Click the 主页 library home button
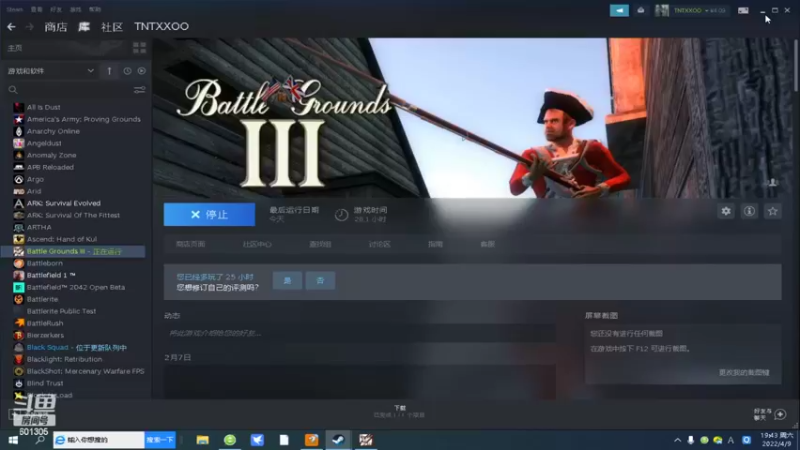This screenshot has height=450, width=800. [15, 48]
